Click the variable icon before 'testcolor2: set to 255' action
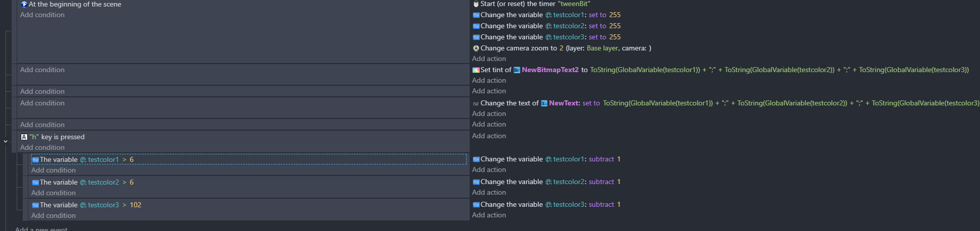 [476, 26]
